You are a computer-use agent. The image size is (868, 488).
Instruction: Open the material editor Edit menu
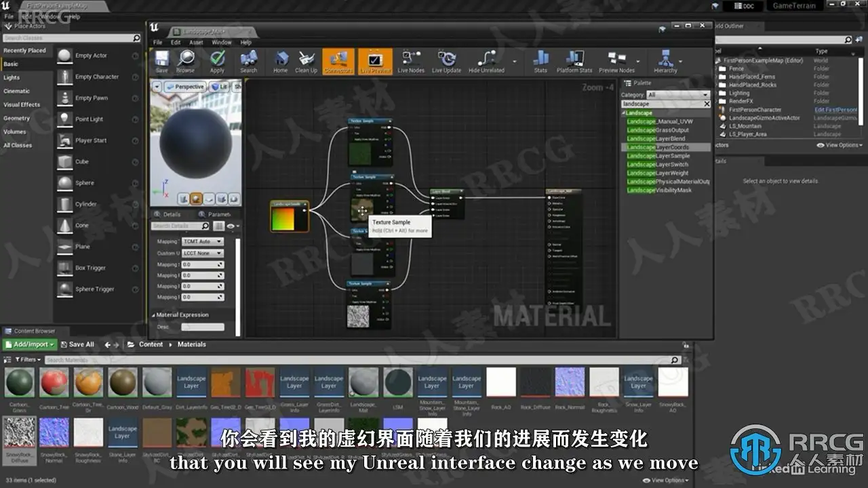176,42
